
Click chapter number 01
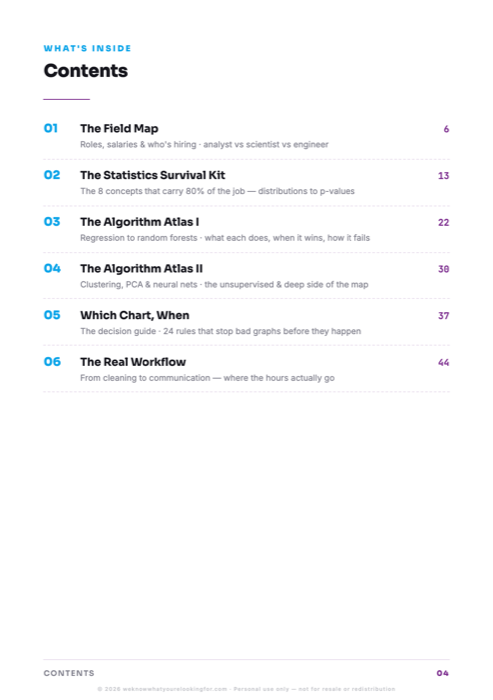click(x=51, y=129)
